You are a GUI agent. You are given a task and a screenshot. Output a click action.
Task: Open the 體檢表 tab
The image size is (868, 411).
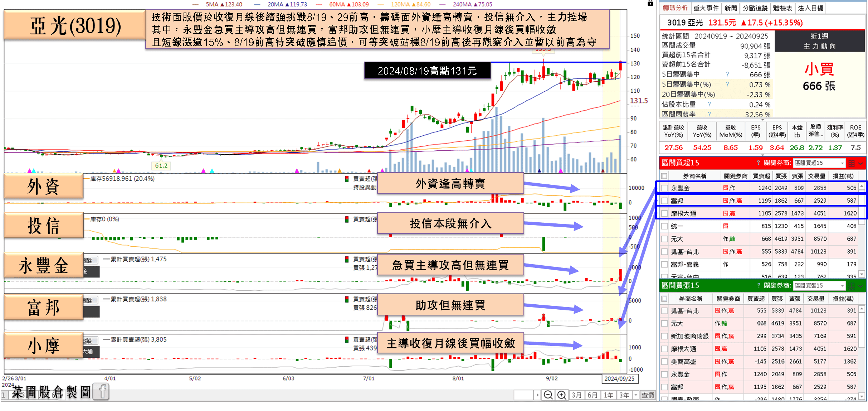click(782, 8)
